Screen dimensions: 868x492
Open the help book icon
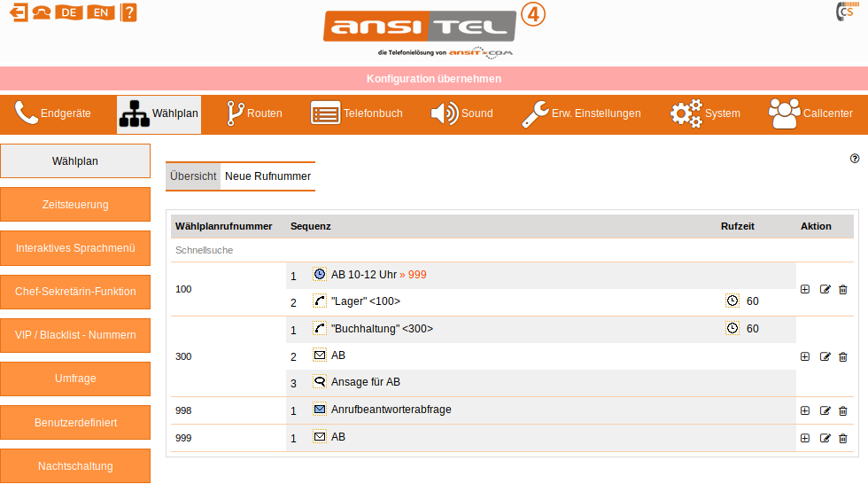(x=129, y=12)
